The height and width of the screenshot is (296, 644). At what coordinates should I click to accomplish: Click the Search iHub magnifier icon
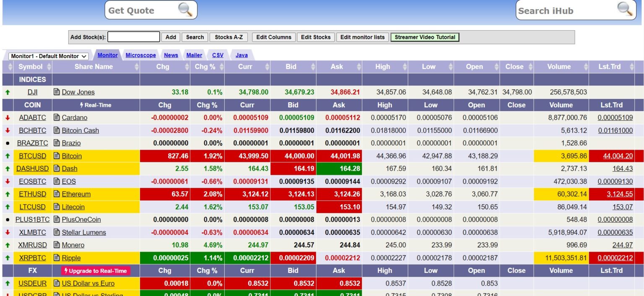(x=625, y=9)
